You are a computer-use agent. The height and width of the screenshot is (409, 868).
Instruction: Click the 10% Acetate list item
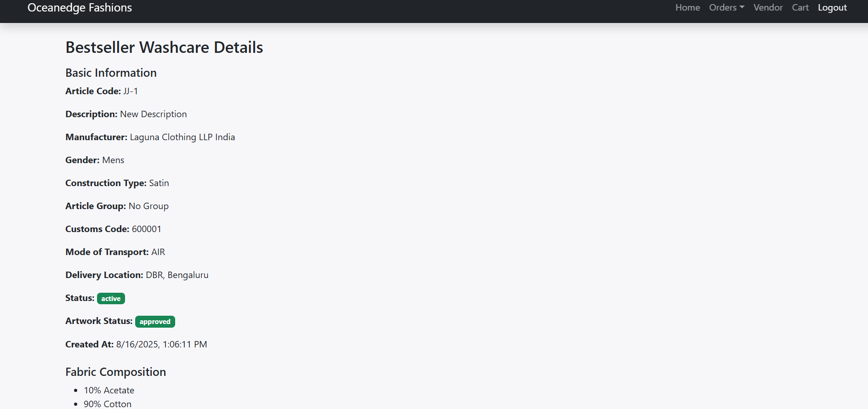pos(109,391)
